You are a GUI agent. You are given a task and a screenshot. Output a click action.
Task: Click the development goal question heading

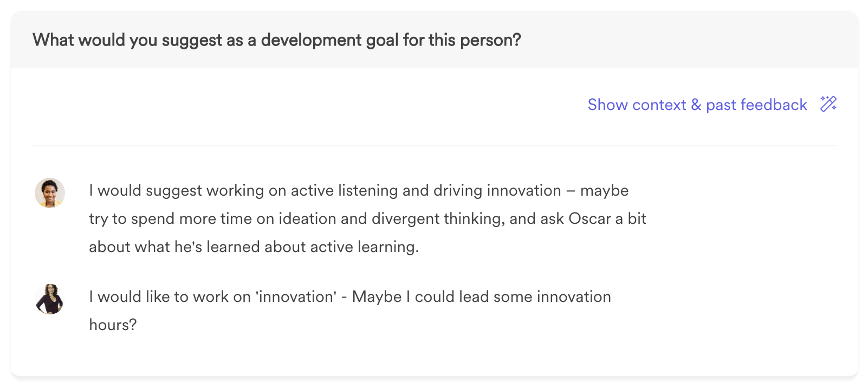(x=277, y=40)
